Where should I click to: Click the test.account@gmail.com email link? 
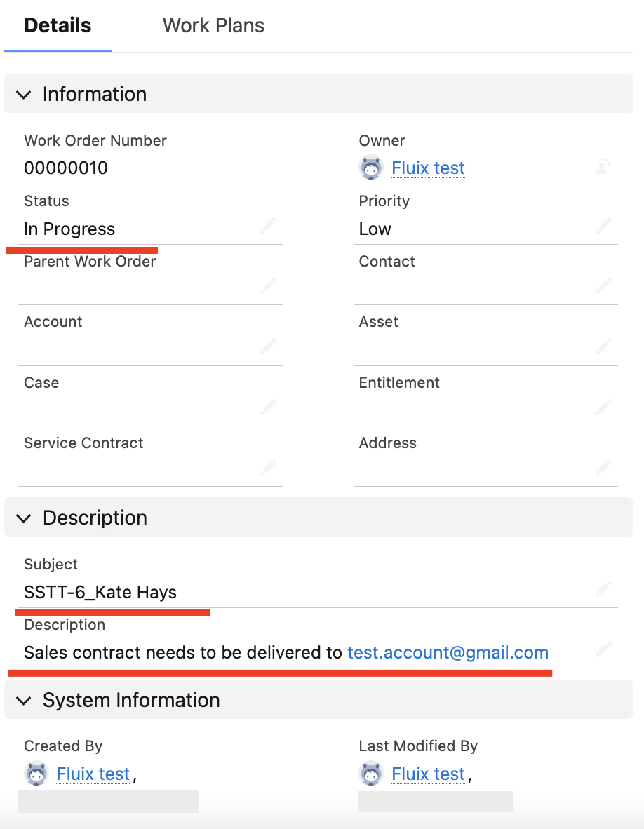pos(448,652)
